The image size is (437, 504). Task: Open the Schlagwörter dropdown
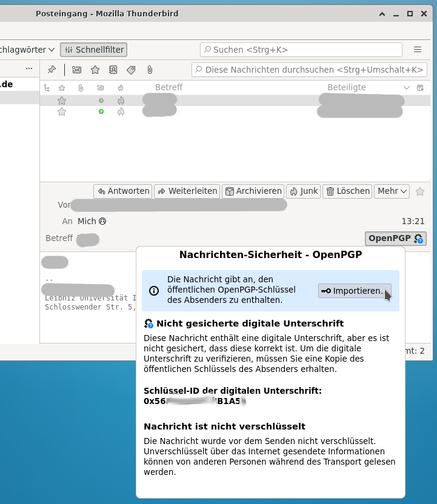point(27,50)
